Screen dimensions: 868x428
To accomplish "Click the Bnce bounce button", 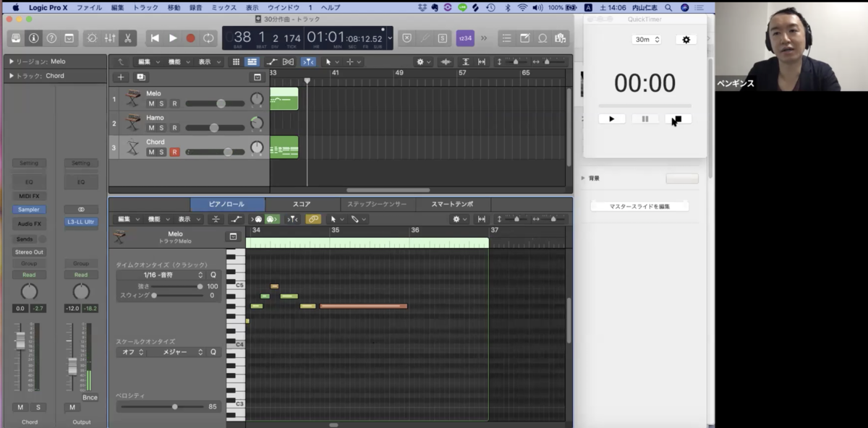I will coord(90,397).
